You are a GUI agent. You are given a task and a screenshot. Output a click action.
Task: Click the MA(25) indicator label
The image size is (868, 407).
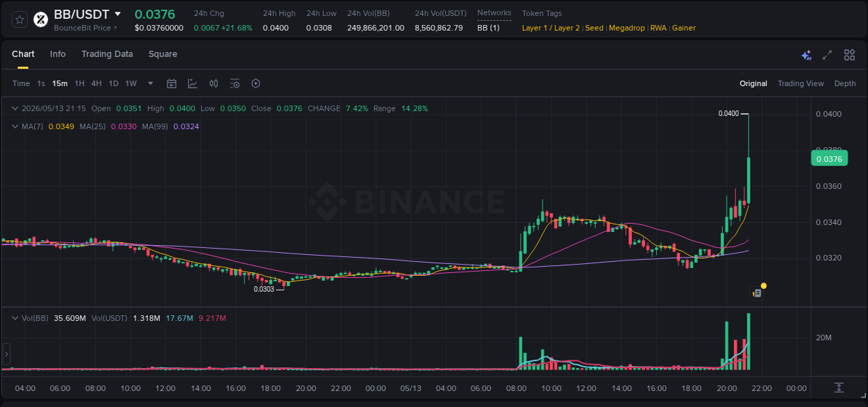pos(91,126)
